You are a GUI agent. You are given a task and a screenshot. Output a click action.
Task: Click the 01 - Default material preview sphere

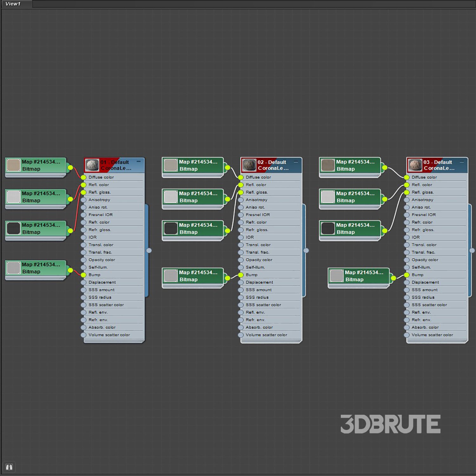(x=92, y=165)
